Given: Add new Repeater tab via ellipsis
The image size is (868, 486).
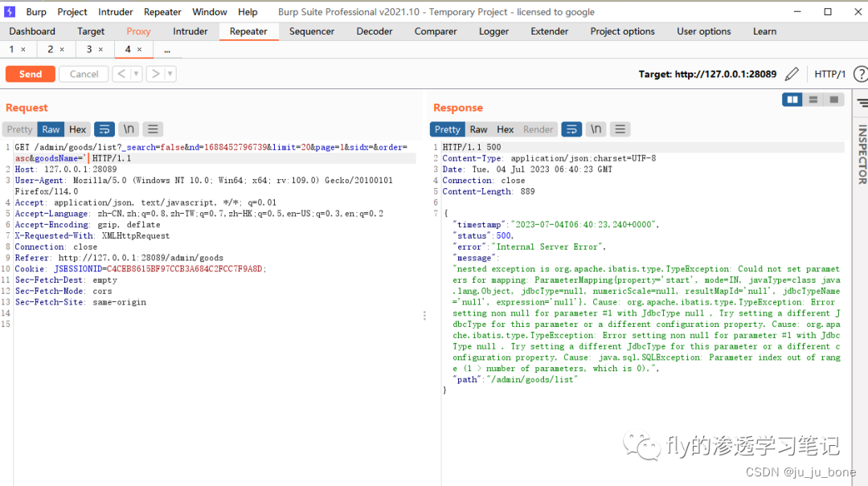Looking at the screenshot, I should [167, 50].
